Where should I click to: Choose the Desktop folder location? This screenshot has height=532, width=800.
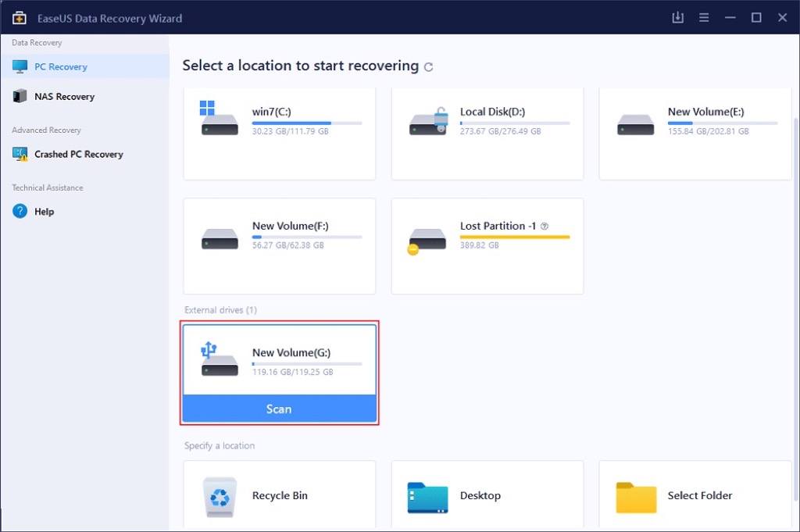[427, 497]
